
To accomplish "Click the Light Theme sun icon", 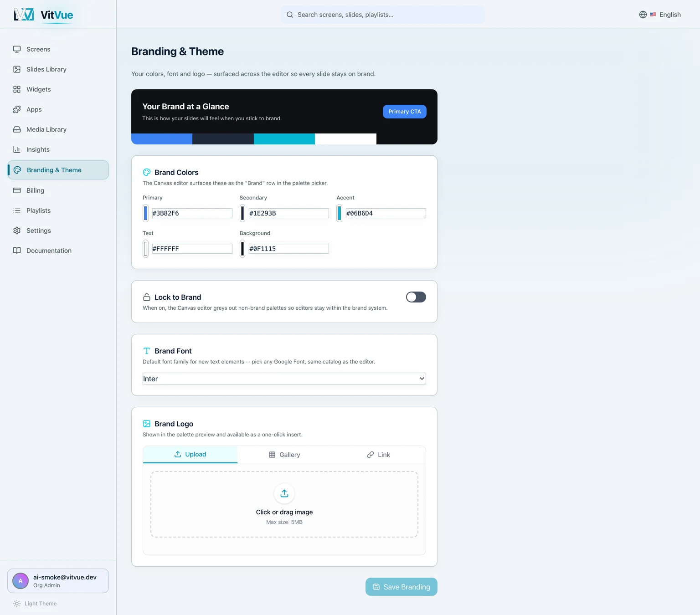I will coord(17,604).
